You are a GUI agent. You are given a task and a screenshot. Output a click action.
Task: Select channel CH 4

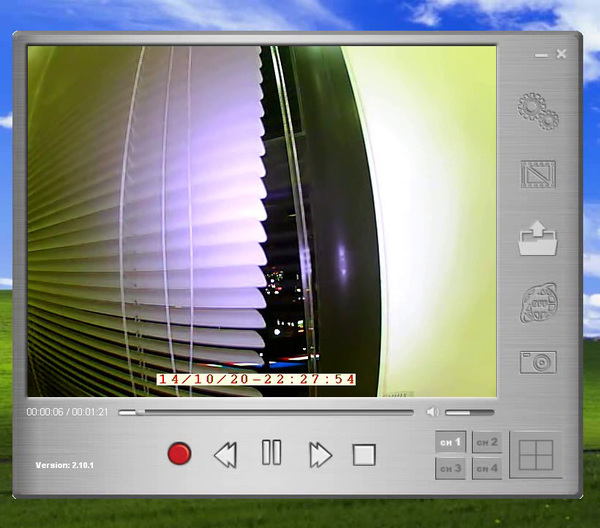click(486, 468)
